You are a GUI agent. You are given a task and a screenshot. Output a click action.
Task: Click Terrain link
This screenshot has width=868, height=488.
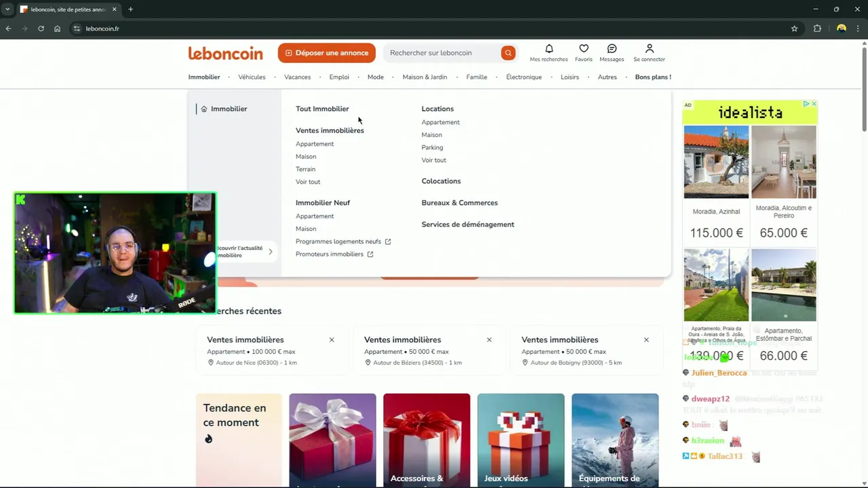pos(305,169)
